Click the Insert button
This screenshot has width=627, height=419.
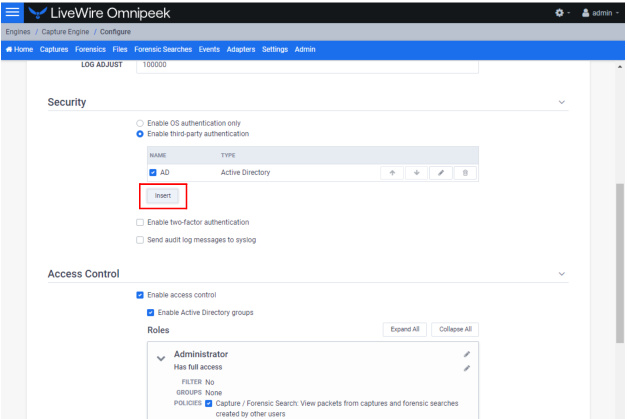tap(163, 196)
